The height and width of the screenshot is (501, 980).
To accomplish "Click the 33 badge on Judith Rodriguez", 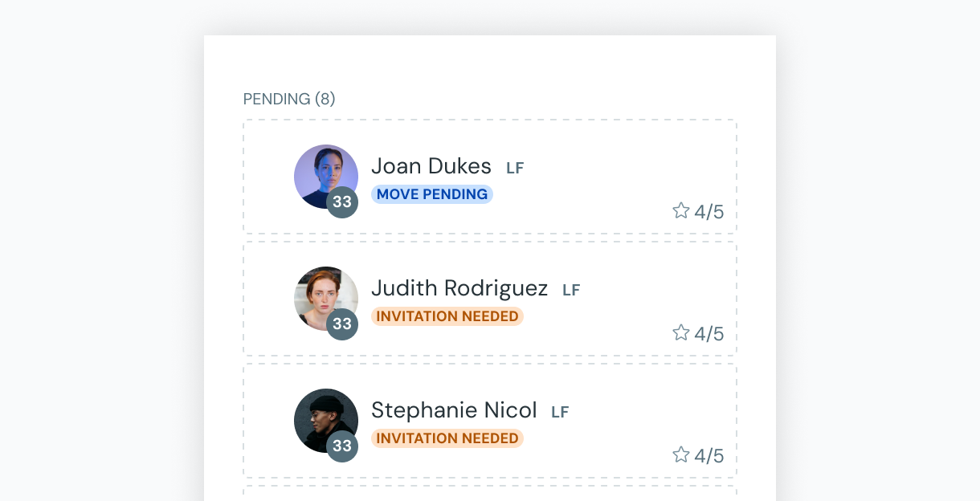I will coord(342,324).
